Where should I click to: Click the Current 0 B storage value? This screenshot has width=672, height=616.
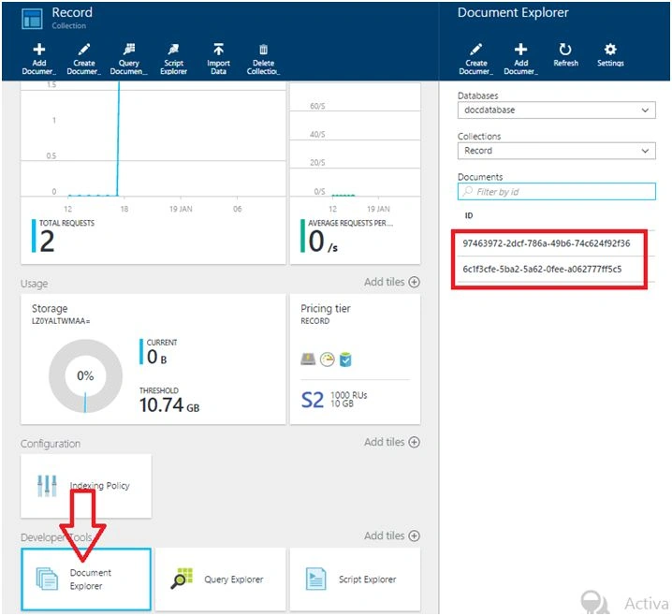click(157, 357)
